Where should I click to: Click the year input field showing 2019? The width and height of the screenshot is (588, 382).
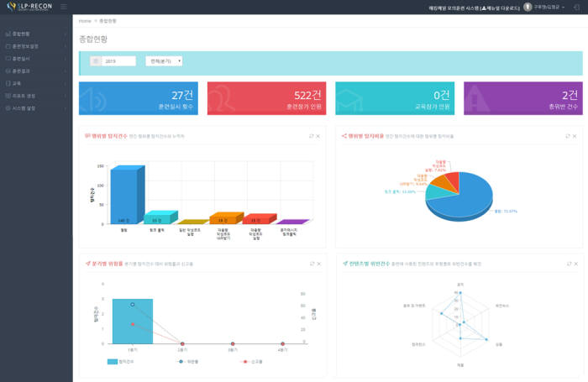(118, 61)
